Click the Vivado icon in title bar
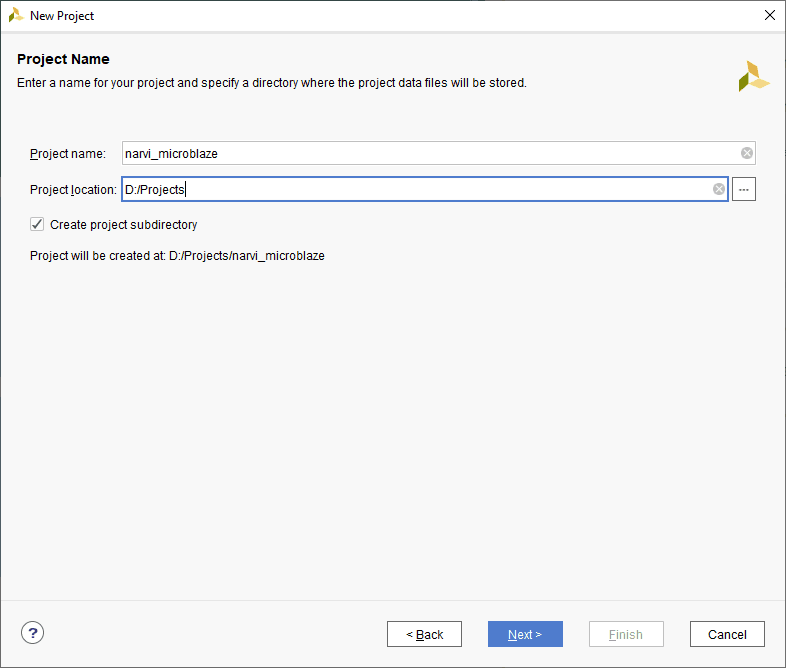Screen dimensions: 786x668 click(16, 15)
